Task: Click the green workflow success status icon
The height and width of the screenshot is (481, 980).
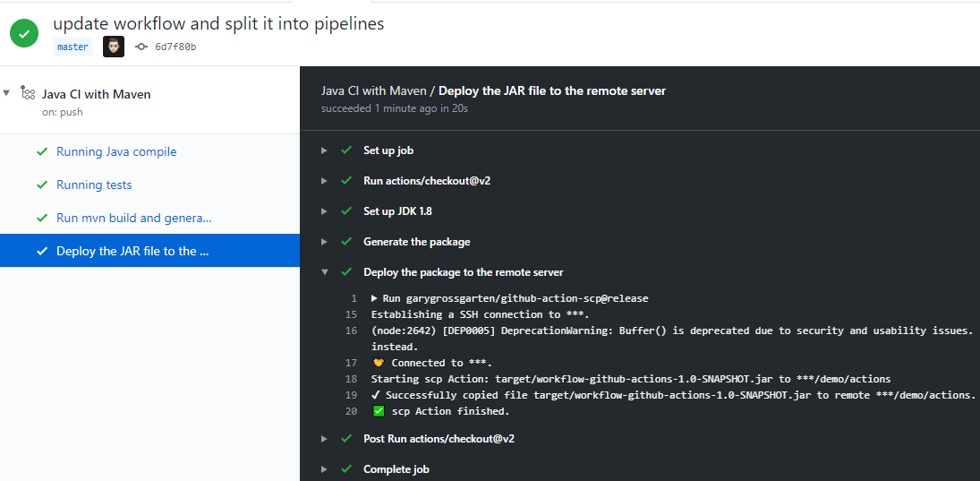Action: tap(24, 34)
